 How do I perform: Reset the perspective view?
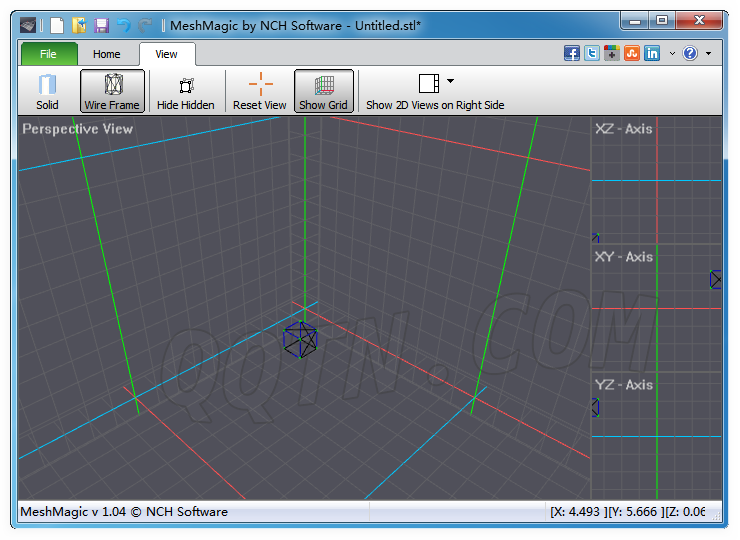click(x=259, y=91)
